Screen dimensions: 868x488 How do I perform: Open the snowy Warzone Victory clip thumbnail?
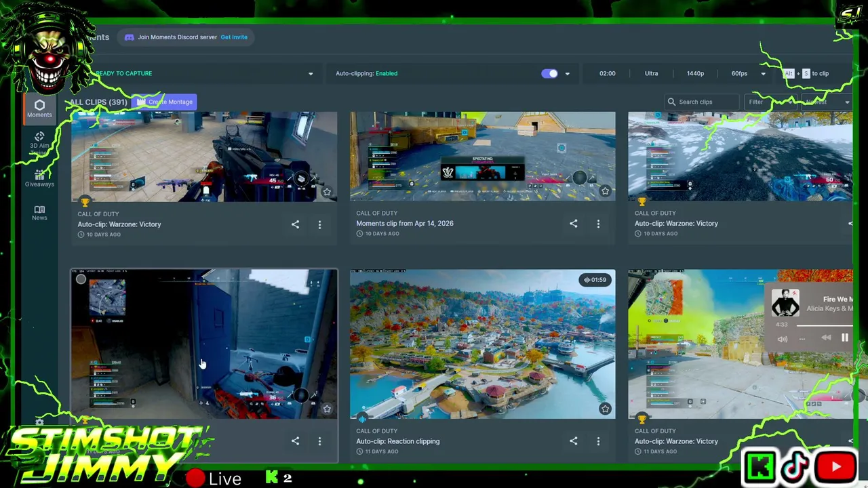click(x=740, y=157)
